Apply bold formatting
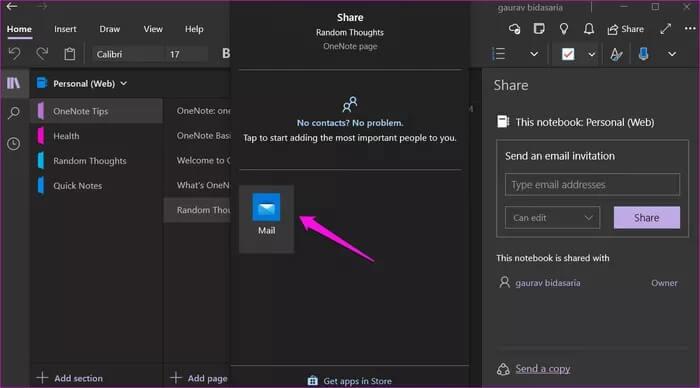This screenshot has width=700, height=388. point(226,54)
